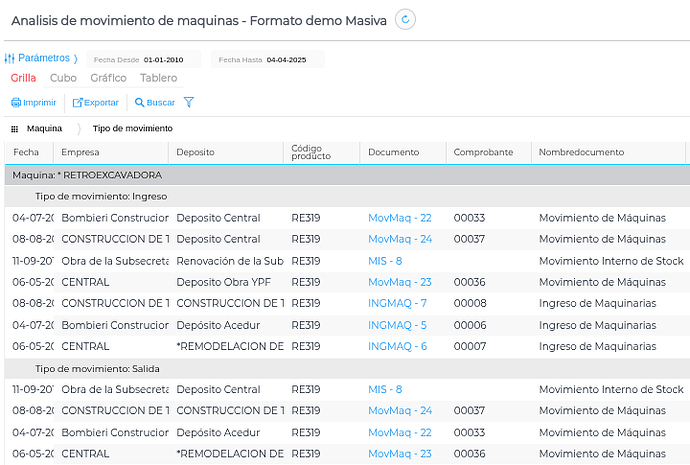Open MIS - 8 link in Ingreso group
This screenshot has width=690, height=465.
tap(385, 261)
